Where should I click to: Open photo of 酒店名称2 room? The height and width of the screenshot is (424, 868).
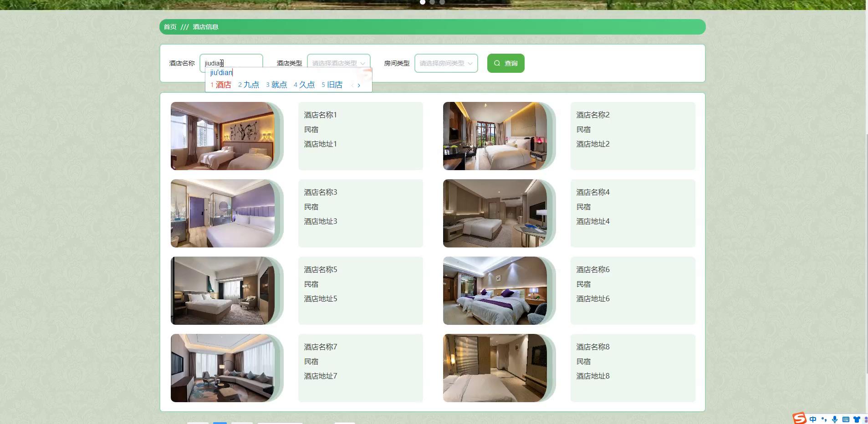click(x=495, y=136)
